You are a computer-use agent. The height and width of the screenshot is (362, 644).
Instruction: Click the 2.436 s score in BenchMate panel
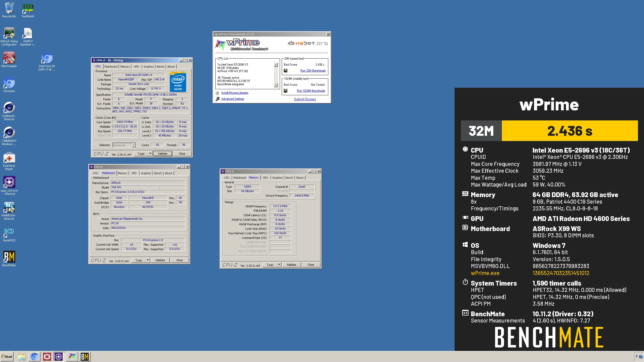pos(570,131)
